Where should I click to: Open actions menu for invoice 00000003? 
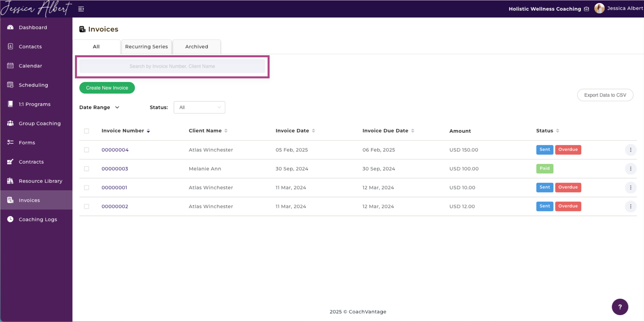(x=631, y=169)
